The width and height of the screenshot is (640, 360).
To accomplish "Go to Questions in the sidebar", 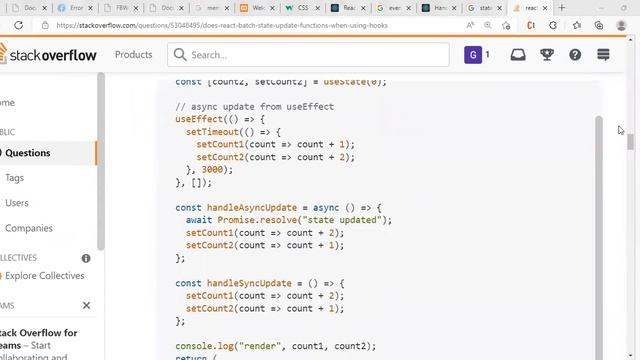I will pos(48,153).
